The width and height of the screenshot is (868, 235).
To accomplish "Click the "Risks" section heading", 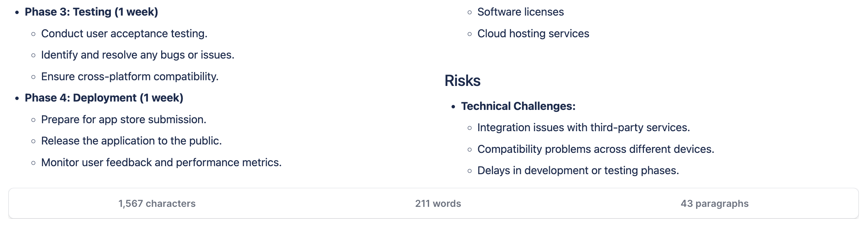I will (462, 81).
